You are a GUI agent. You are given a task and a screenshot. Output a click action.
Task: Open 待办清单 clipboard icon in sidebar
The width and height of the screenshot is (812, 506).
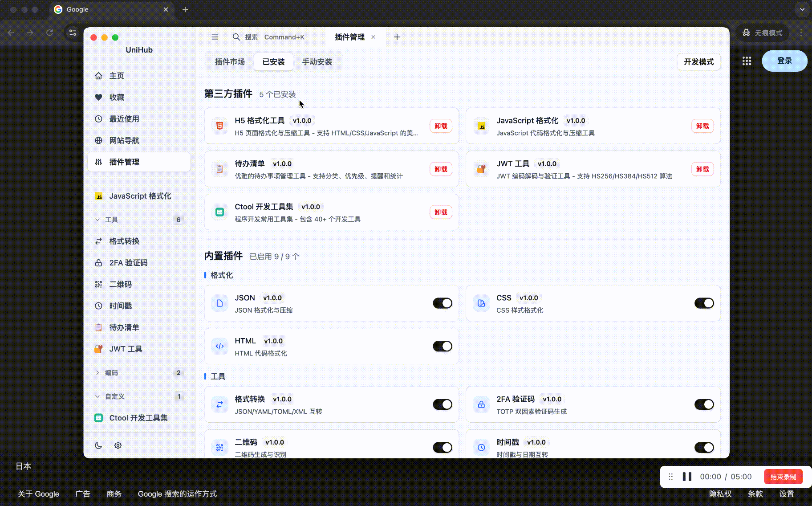tap(98, 327)
